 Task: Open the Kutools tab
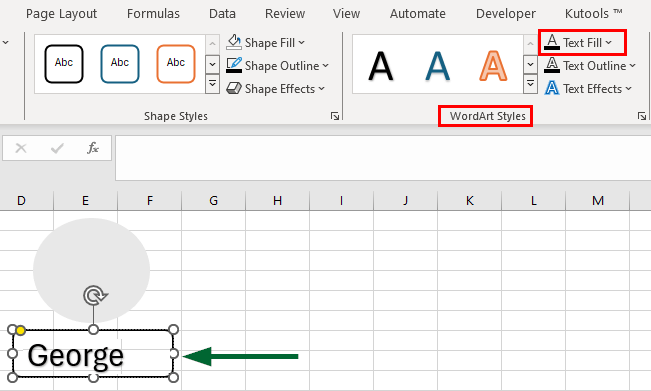point(593,14)
